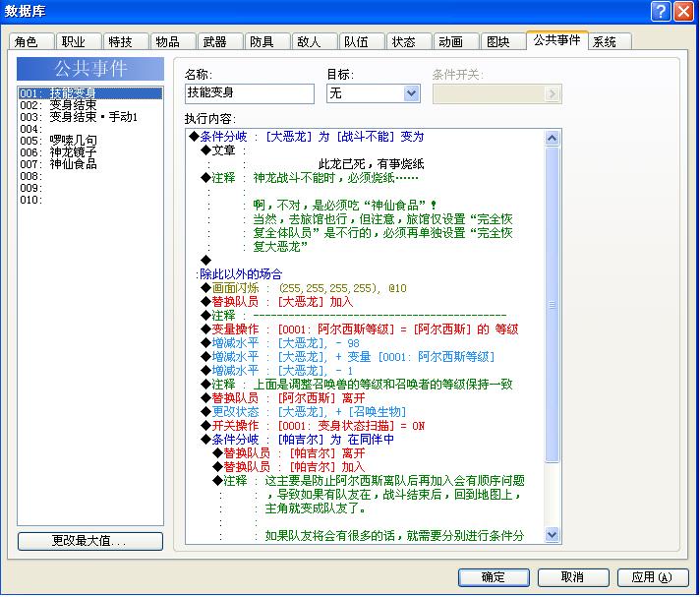Image resolution: width=700 pixels, height=597 pixels.
Task: Click the 执行内容 vertical scrollbar thumb
Action: coord(553,305)
